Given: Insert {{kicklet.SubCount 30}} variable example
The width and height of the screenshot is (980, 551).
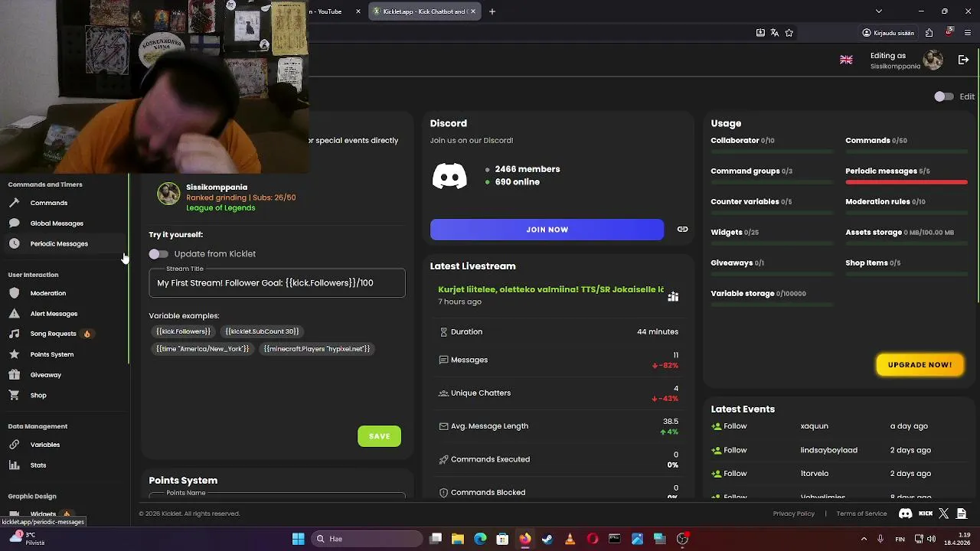Looking at the screenshot, I should (x=262, y=331).
